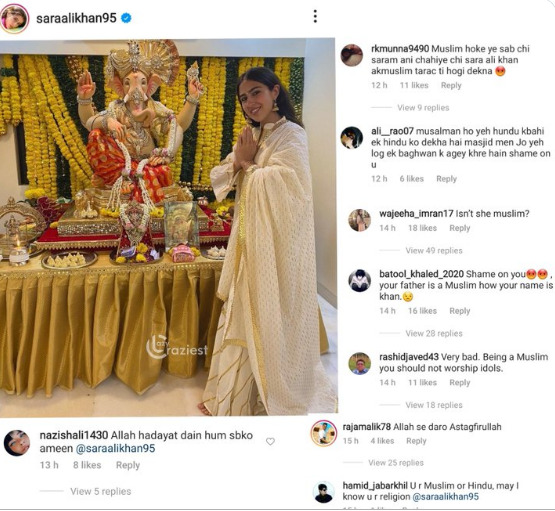Click the verified badge beside saraalikhan95

[x=126, y=18]
